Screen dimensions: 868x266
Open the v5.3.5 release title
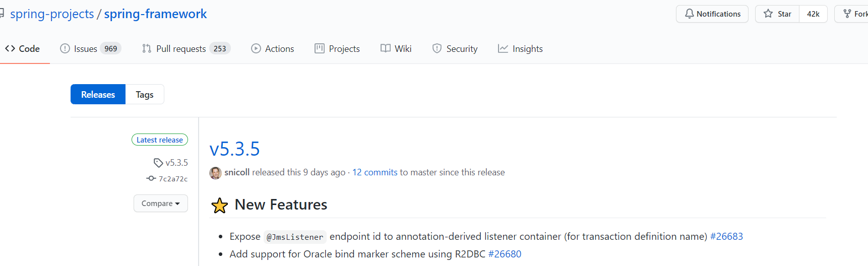click(x=235, y=149)
